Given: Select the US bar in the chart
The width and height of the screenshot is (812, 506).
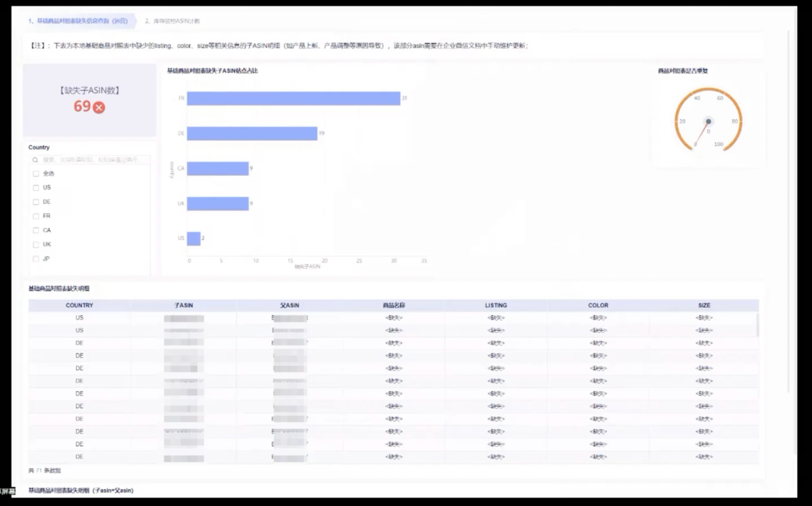Looking at the screenshot, I should coord(194,239).
